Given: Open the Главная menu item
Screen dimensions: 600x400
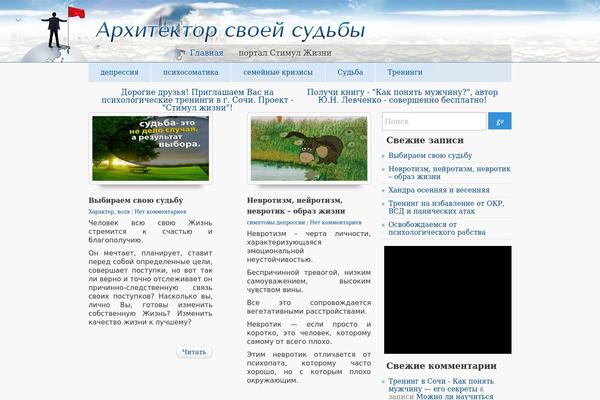Looking at the screenshot, I should click(207, 53).
